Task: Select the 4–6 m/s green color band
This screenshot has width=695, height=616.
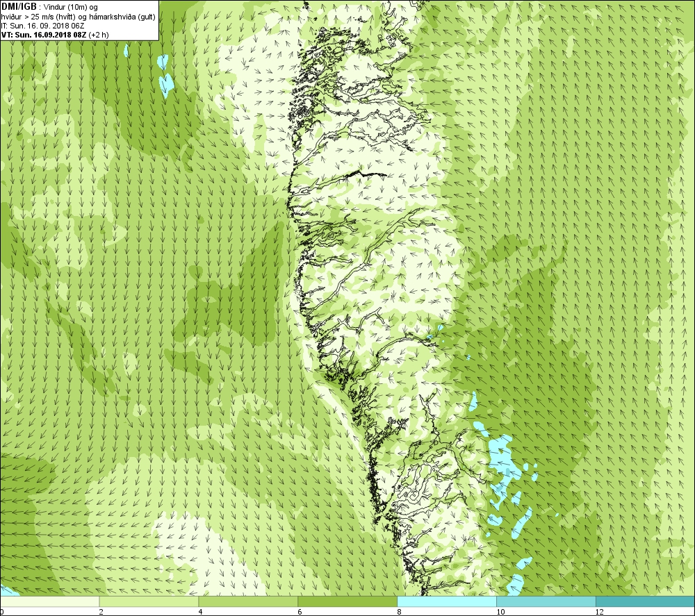Action: 248,601
